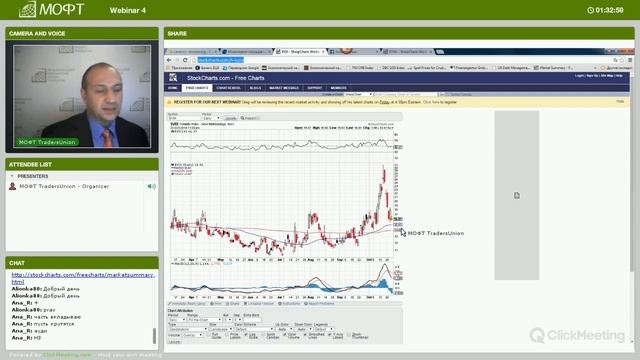This screenshot has width=640, height=360.
Task: Click the speaker icon beside Organizer
Action: 151,186
